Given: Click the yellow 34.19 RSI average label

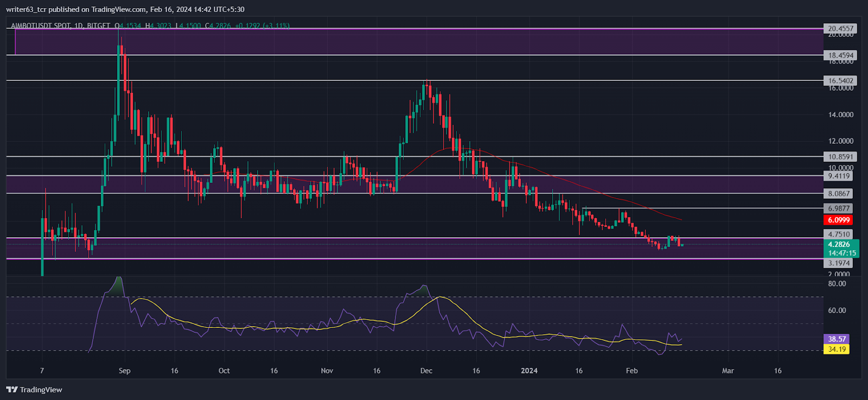Looking at the screenshot, I should (837, 349).
